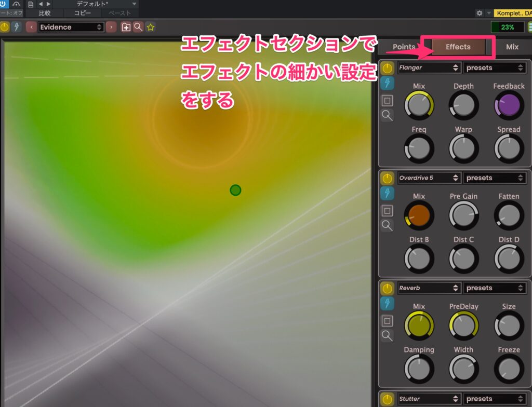Click the square icon in the Reverb module
Screen dimensions: 532x407
[387, 321]
